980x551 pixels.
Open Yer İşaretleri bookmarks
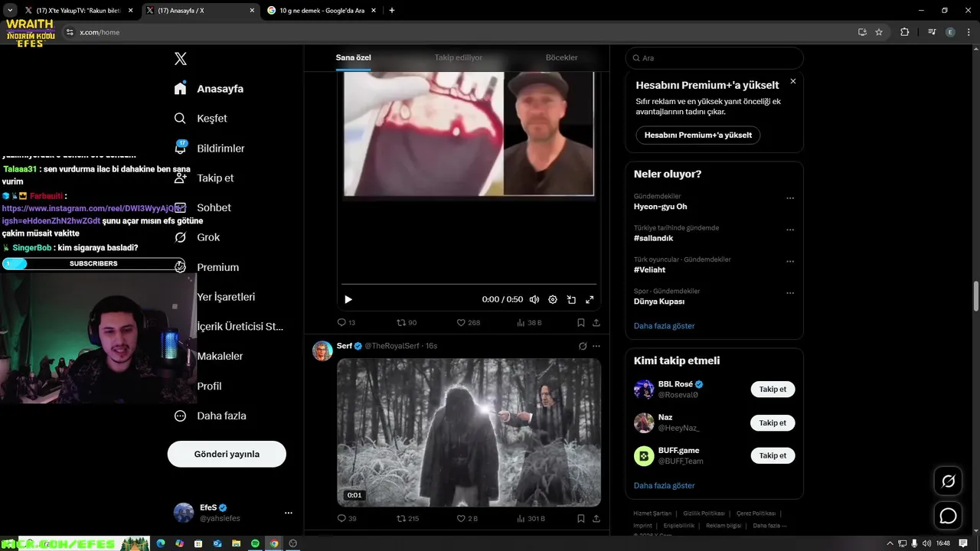pos(226,297)
